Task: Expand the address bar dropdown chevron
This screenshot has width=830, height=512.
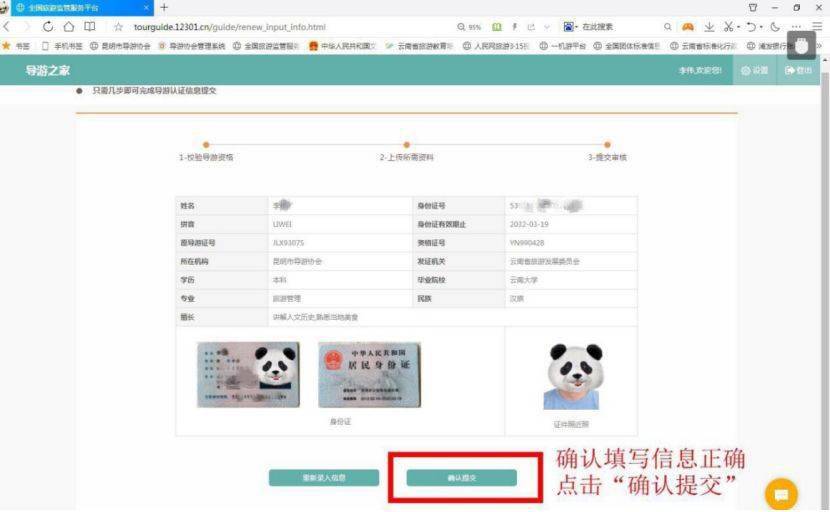Action: coord(547,27)
